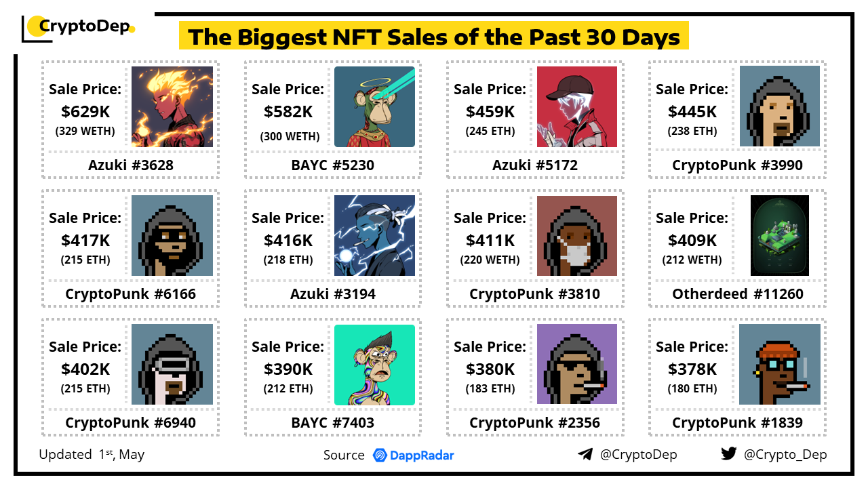Click the Telegram paper plane icon
Screen dimensions: 868x488
(585, 454)
